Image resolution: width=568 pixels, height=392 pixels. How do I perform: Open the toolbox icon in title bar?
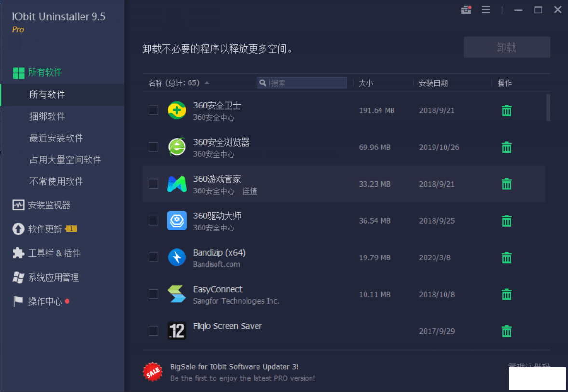tap(466, 10)
